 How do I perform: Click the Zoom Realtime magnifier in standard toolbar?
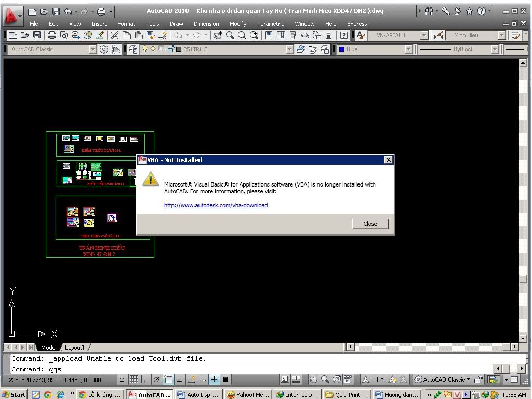pyautogui.click(x=230, y=35)
